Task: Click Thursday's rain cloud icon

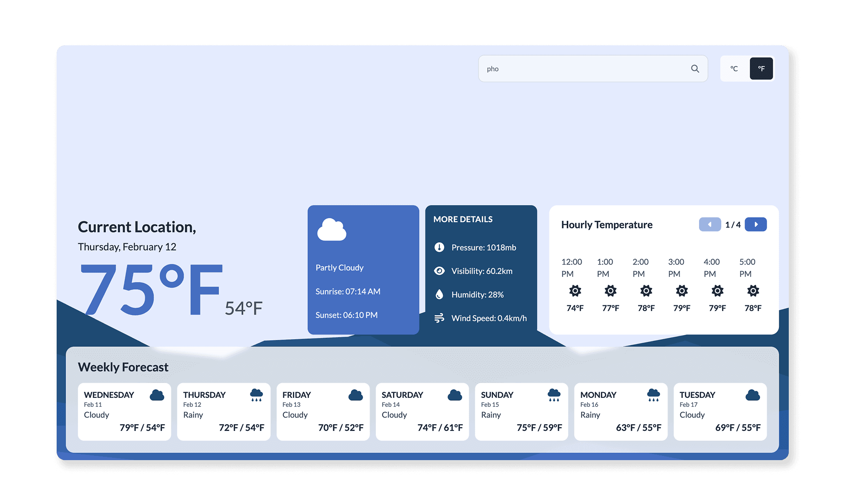Action: click(x=256, y=395)
